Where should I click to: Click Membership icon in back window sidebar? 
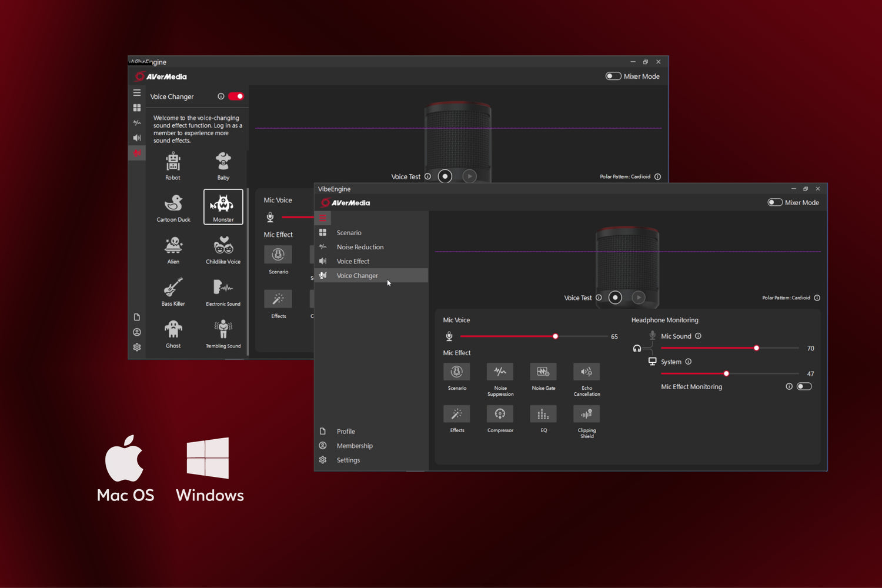tap(137, 332)
